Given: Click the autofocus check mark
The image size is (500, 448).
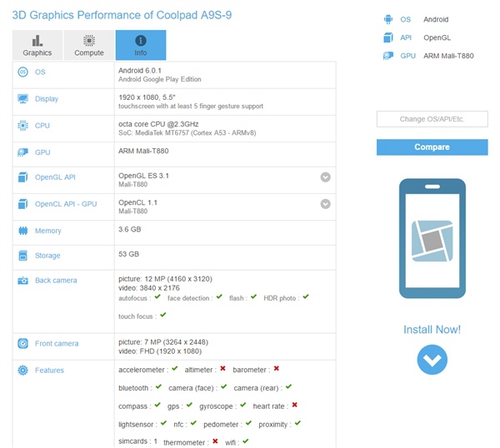Looking at the screenshot, I should [x=157, y=297].
